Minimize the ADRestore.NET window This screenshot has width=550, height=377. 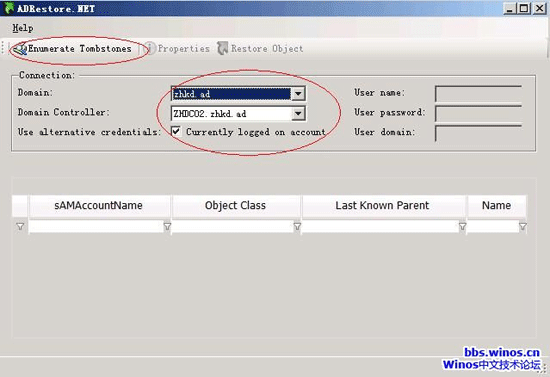pos(509,8)
